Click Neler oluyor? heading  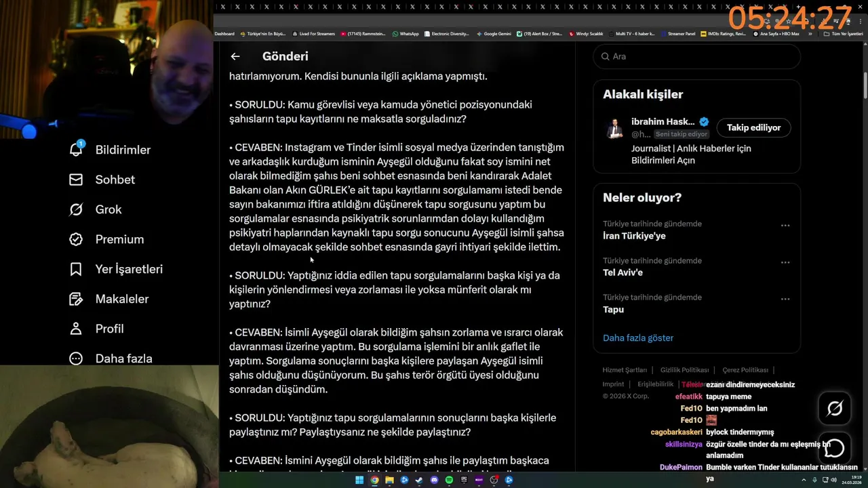642,197
